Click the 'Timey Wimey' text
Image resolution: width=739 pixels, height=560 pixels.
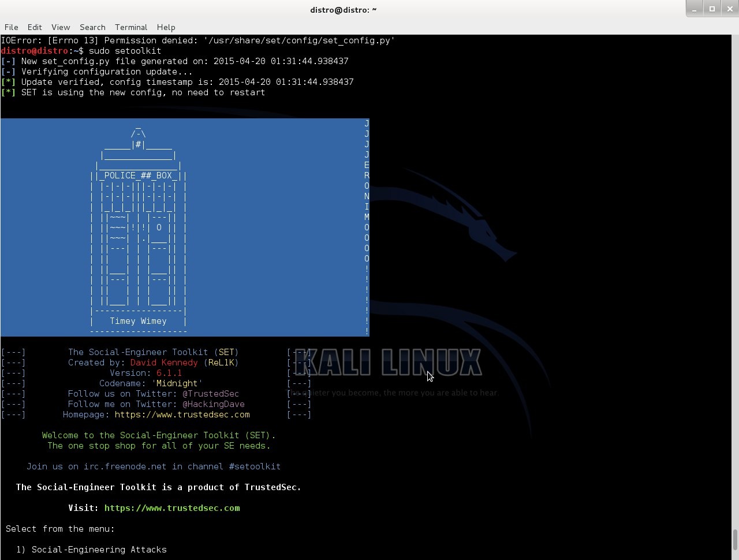(x=138, y=321)
